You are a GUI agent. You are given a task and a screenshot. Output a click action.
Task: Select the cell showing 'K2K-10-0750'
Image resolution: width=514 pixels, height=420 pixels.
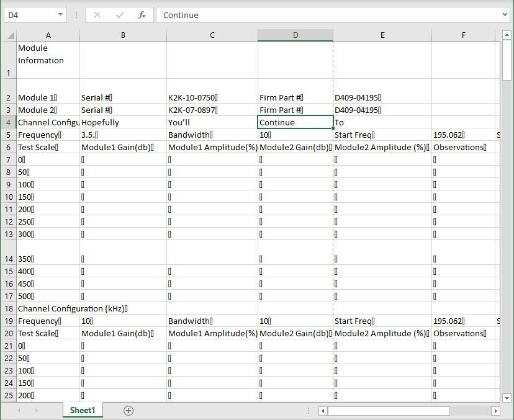pyautogui.click(x=212, y=97)
